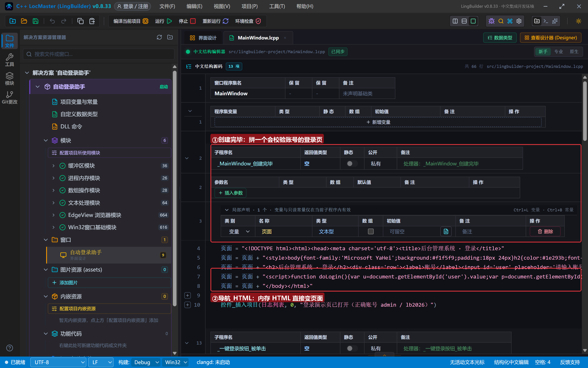Open the 文件(F) menu

click(167, 6)
